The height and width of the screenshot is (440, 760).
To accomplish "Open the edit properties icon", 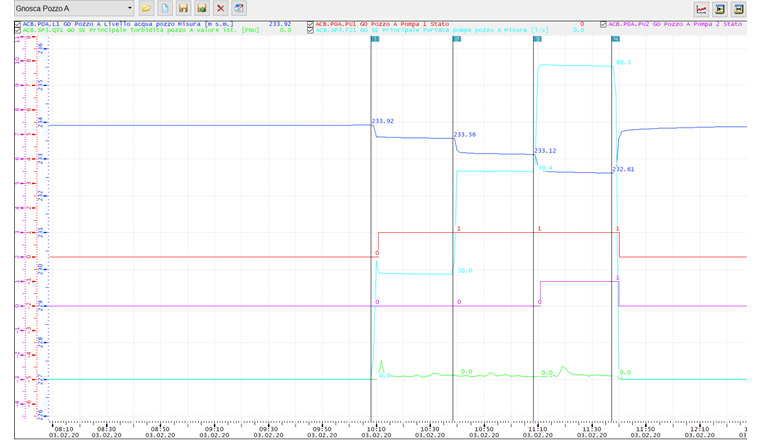I will coord(239,8).
